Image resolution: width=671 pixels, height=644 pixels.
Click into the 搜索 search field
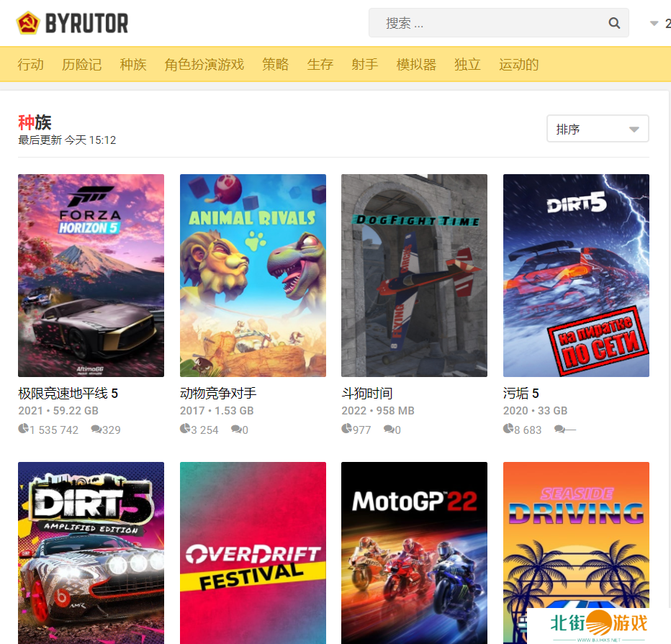(490, 23)
